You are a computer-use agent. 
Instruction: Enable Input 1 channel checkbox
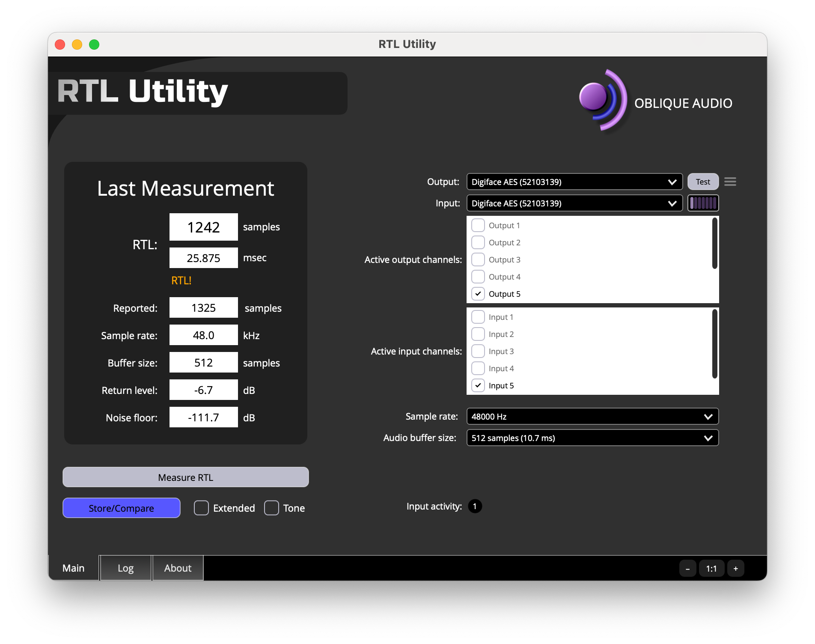point(478,317)
